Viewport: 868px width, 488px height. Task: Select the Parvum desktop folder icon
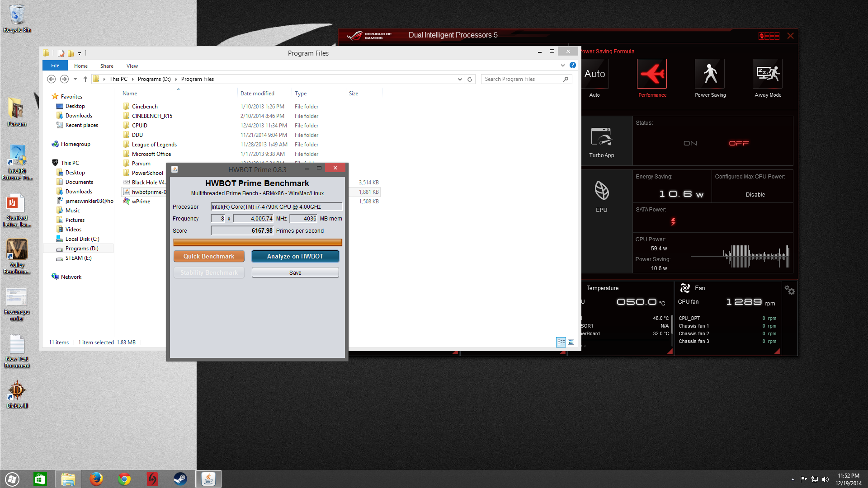(x=17, y=112)
